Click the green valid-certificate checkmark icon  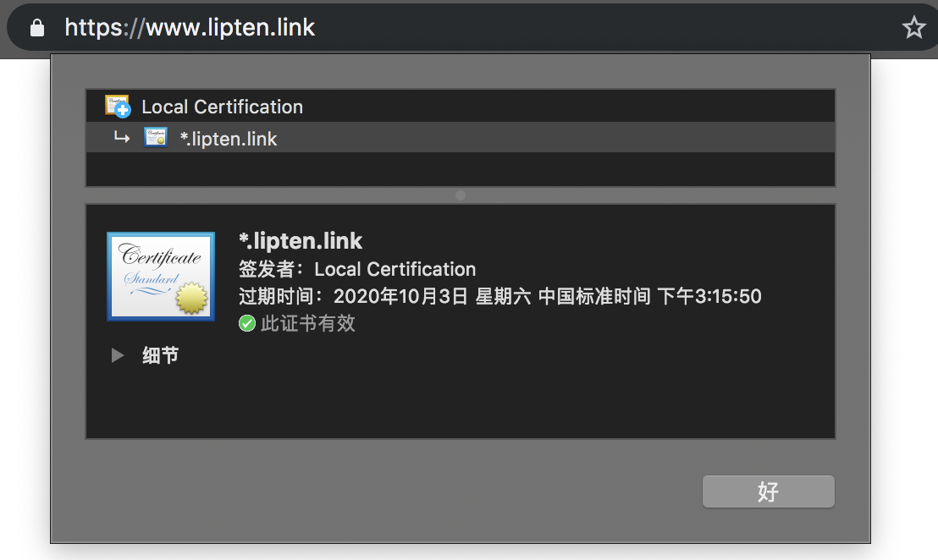pyautogui.click(x=247, y=323)
